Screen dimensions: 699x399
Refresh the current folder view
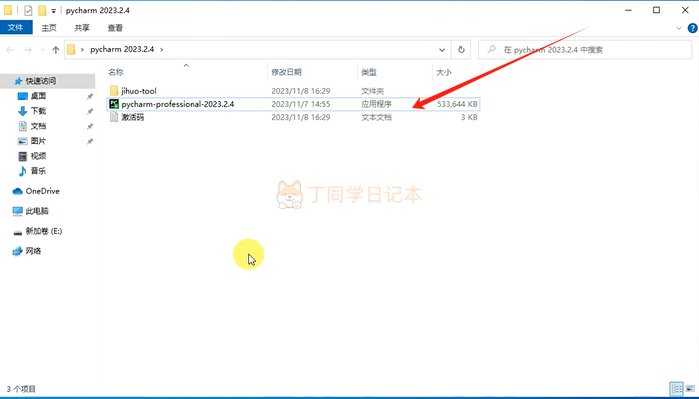[461, 50]
